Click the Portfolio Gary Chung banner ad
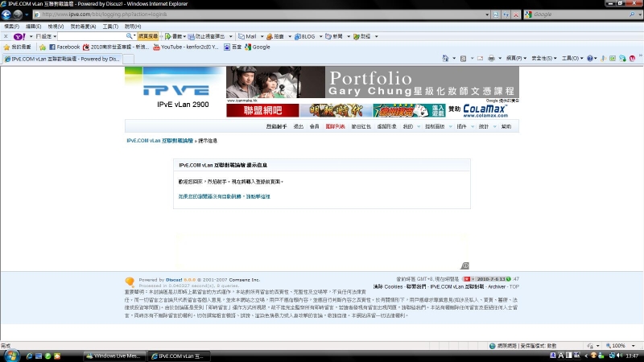The height and width of the screenshot is (362, 644). point(373,82)
